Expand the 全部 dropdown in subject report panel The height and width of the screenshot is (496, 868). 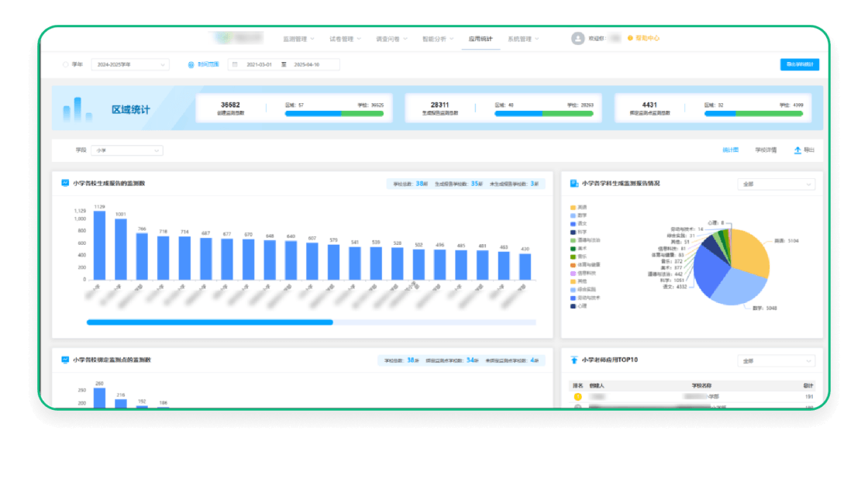click(x=776, y=184)
